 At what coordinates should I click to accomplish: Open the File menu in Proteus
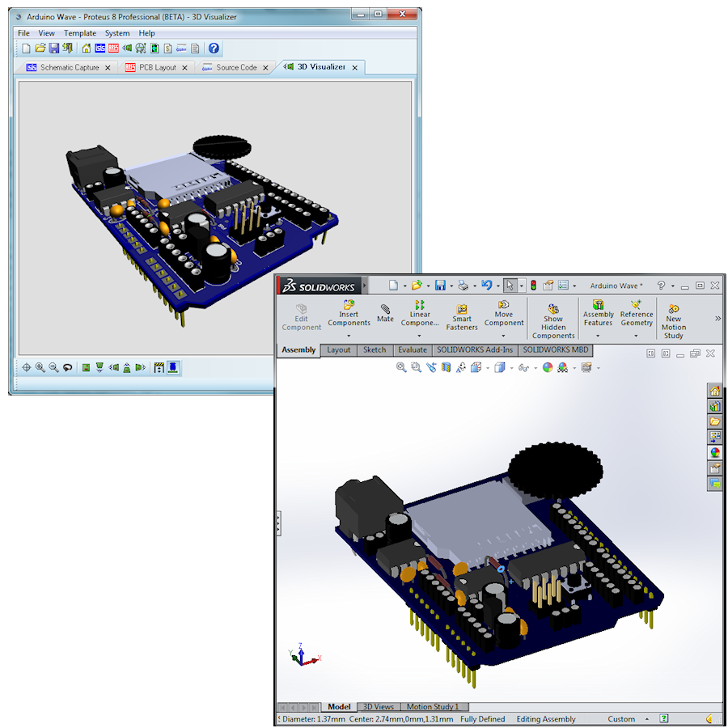pyautogui.click(x=23, y=33)
